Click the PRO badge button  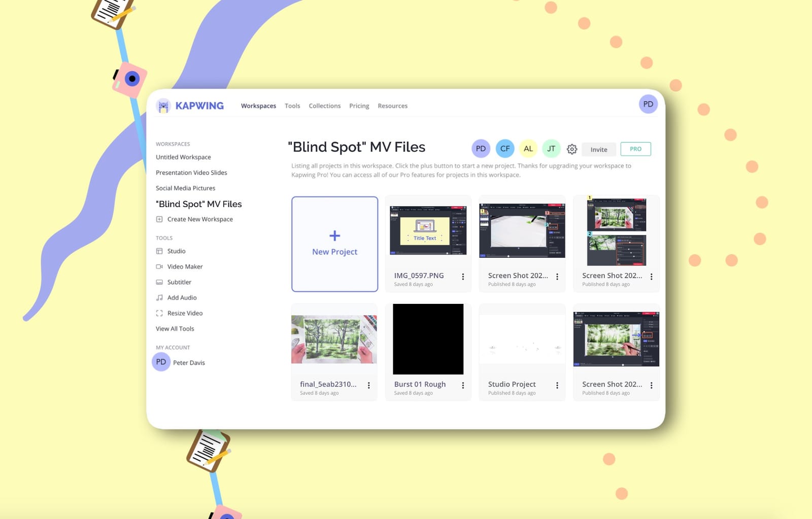coord(635,149)
